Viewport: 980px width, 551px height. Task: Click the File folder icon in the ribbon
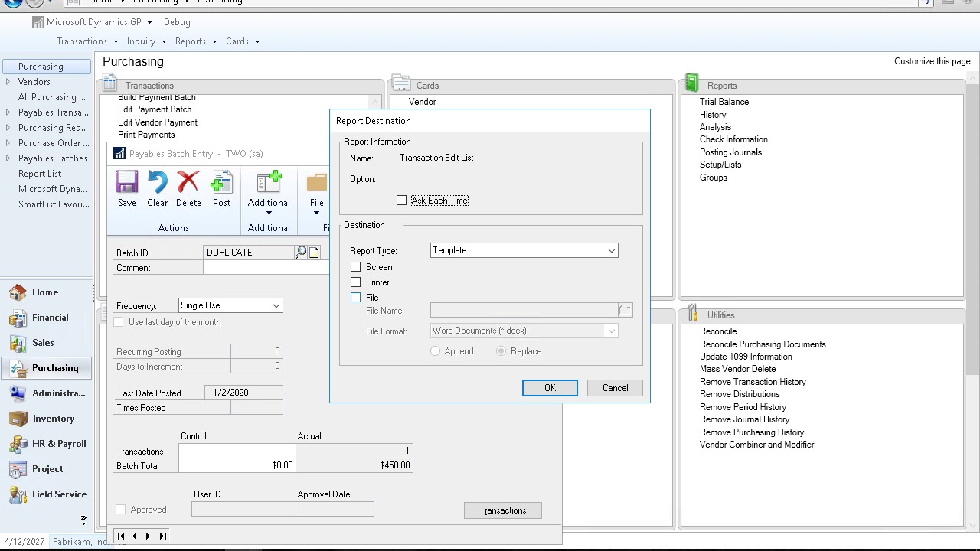317,183
